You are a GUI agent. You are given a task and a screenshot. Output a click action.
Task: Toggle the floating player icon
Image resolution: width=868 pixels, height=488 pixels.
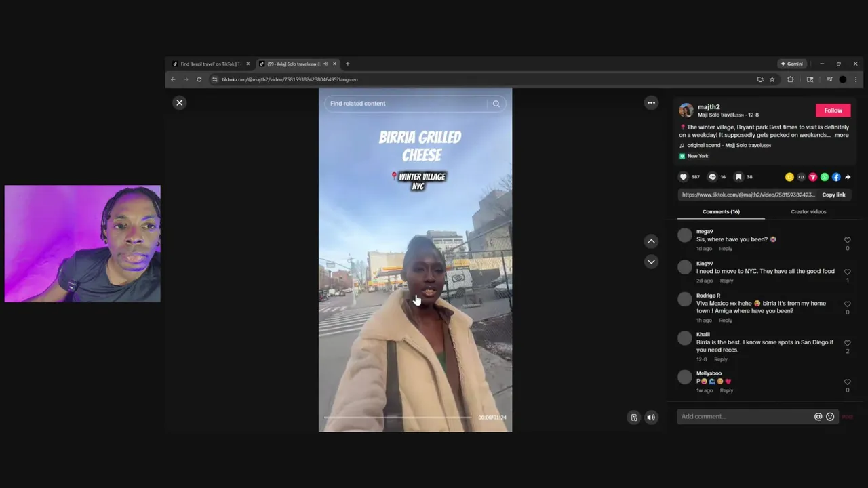634,418
